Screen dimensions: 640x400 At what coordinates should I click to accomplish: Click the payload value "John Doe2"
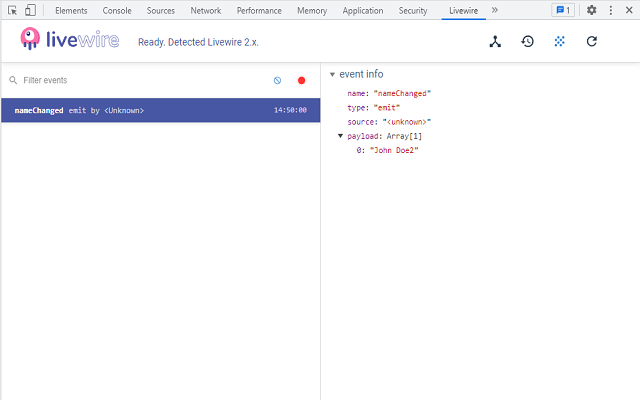coord(394,151)
